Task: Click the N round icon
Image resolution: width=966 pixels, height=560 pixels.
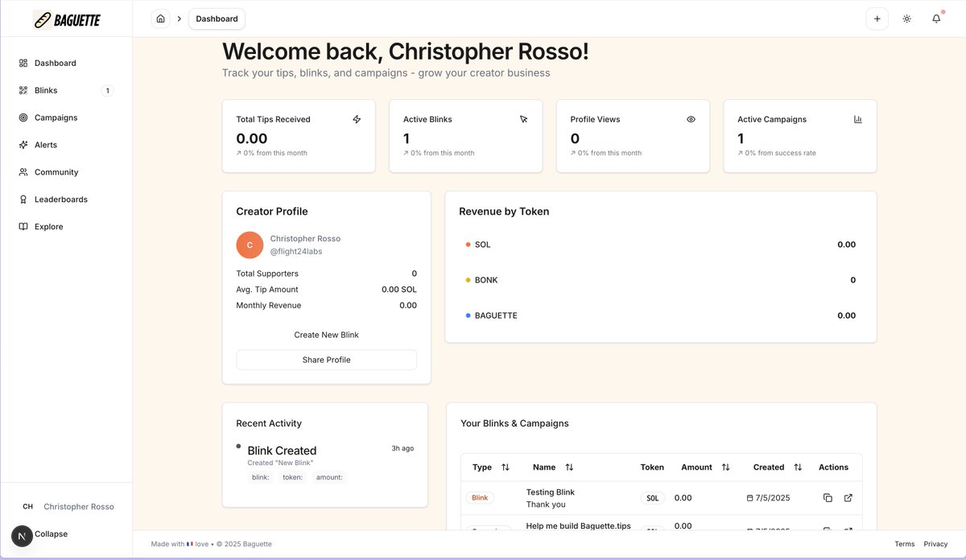Action: pos(22,536)
